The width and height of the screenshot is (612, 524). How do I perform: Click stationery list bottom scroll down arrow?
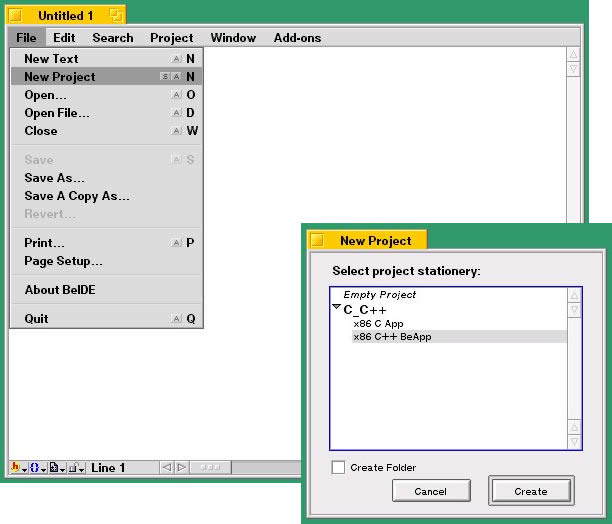pos(574,442)
